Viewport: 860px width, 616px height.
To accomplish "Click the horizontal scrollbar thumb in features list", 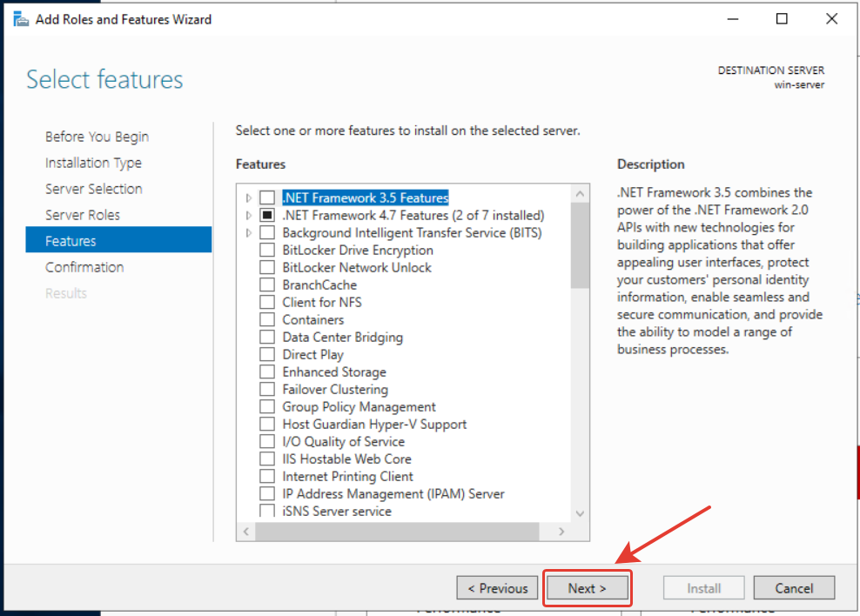I will (x=397, y=531).
